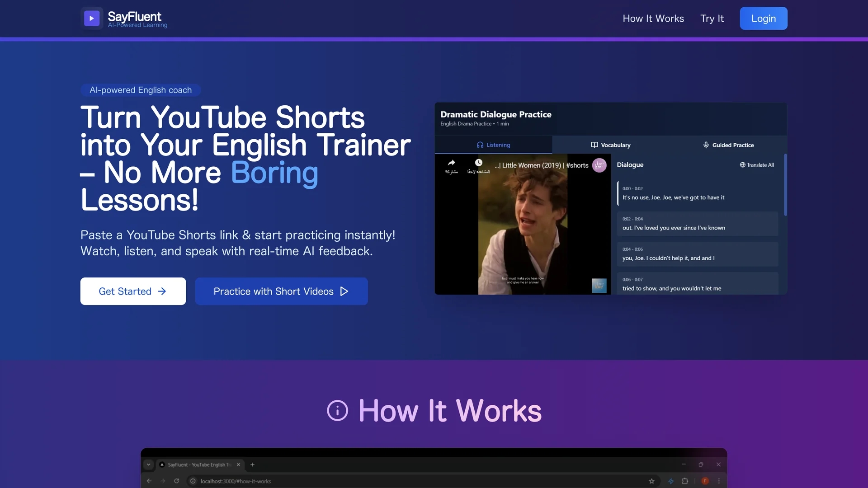Open the extensions puzzle icon
Image resolution: width=868 pixels, height=488 pixels.
coord(685,481)
